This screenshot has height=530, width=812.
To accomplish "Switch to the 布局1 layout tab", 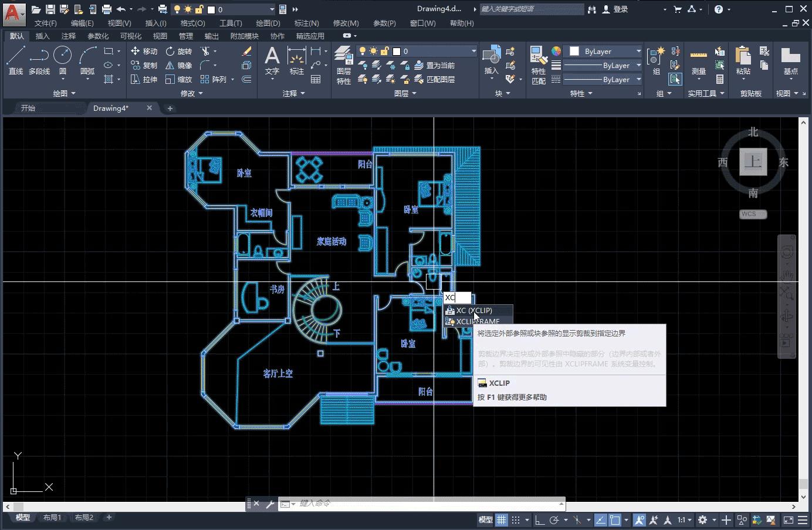I will tap(52, 517).
